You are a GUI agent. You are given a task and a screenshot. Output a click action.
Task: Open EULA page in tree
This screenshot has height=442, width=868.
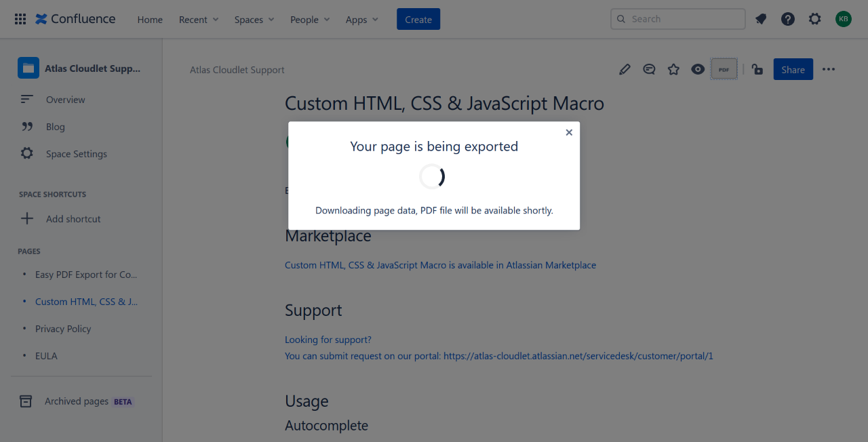tap(46, 356)
